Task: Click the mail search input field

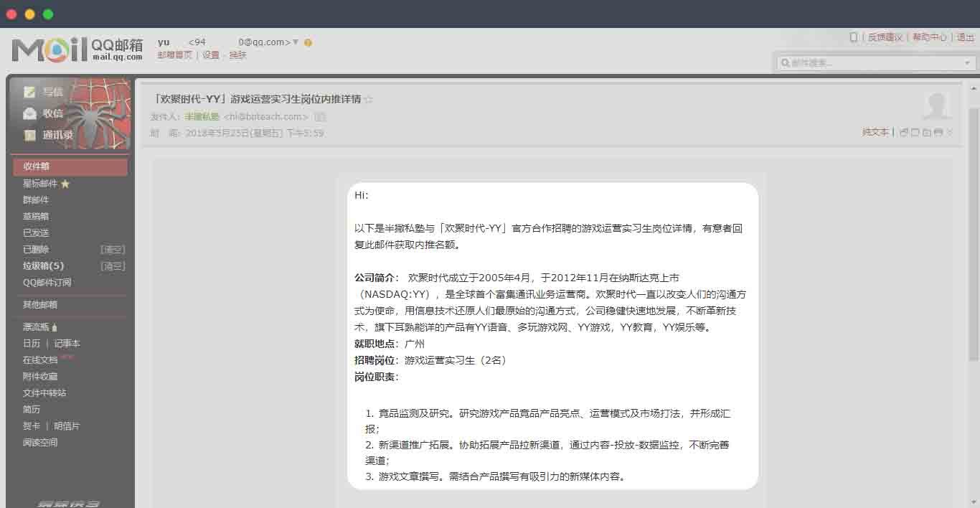Action: click(872, 63)
